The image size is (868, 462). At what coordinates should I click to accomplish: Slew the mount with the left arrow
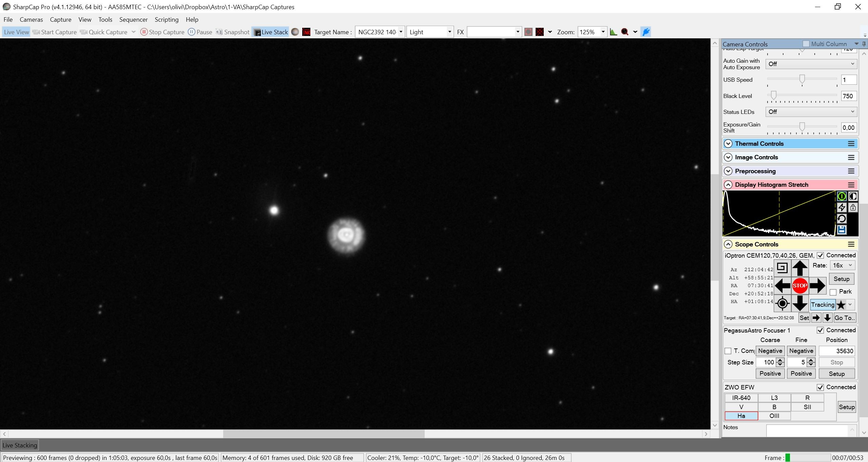pos(783,285)
